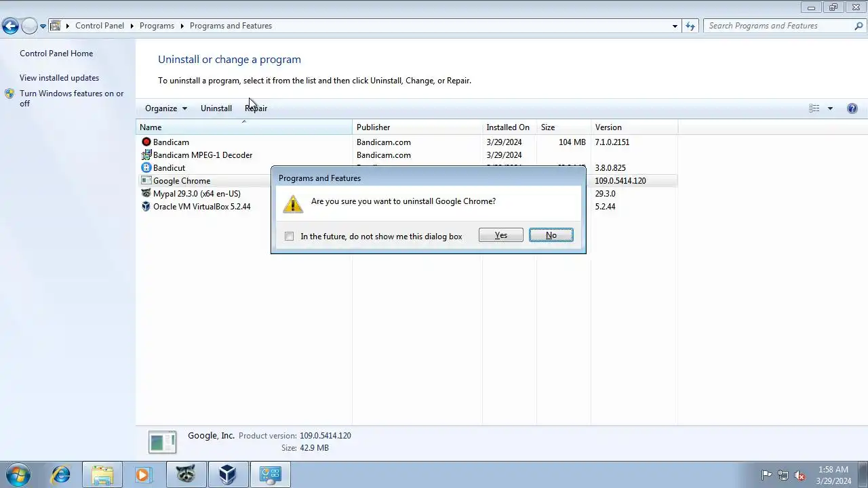Viewport: 868px width, 488px height.
Task: Select the Mypal 29.3.0 (x64 en-US) row
Action: [x=407, y=194]
